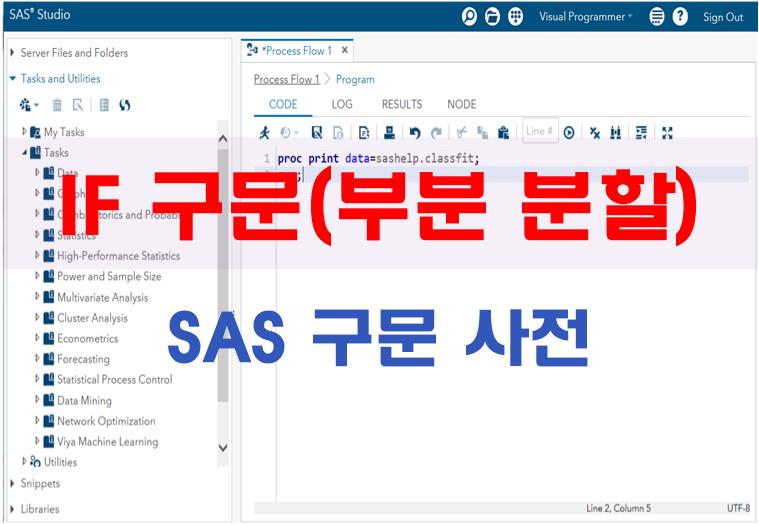Select Statistical Process Control category
The width and height of the screenshot is (759, 524).
(x=115, y=379)
